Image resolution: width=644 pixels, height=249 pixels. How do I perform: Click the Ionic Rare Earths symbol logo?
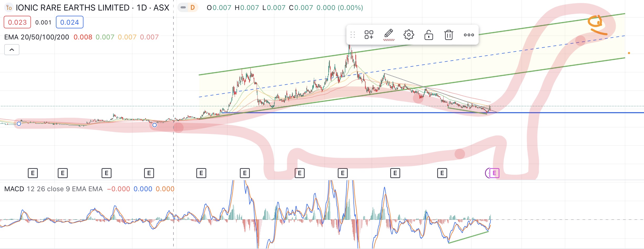click(9, 8)
